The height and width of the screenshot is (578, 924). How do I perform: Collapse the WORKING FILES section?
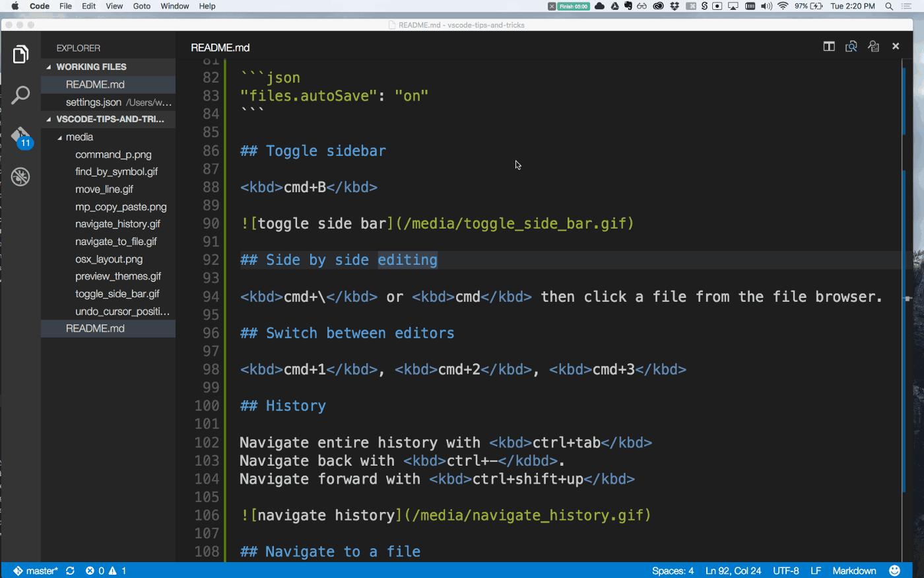click(49, 66)
